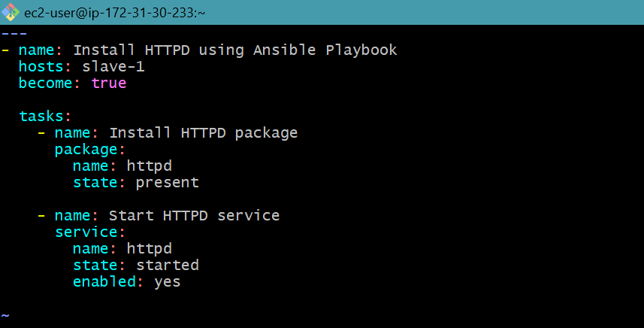The image size is (644, 328).
Task: Click the 'yes' value after enabled
Action: [x=168, y=282]
